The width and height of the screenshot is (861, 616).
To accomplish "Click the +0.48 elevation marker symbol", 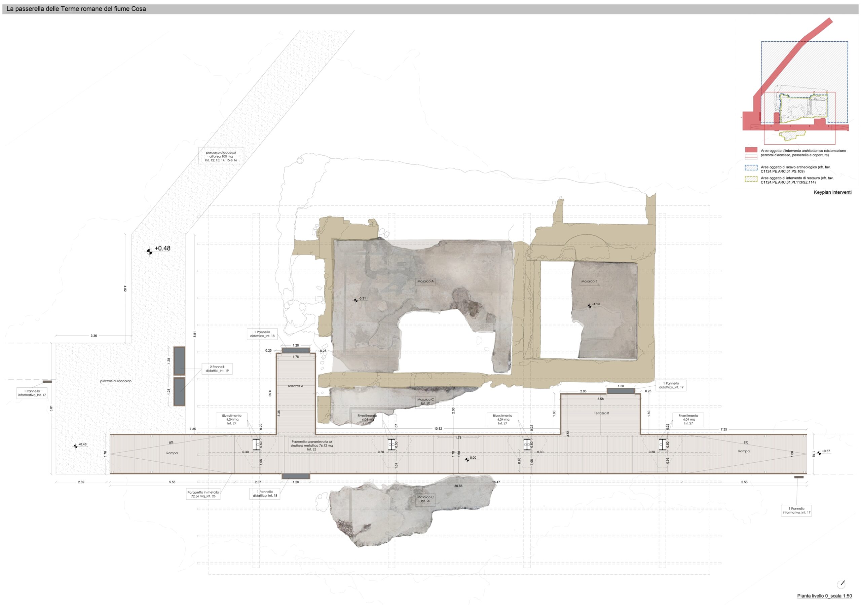I will pyautogui.click(x=149, y=252).
